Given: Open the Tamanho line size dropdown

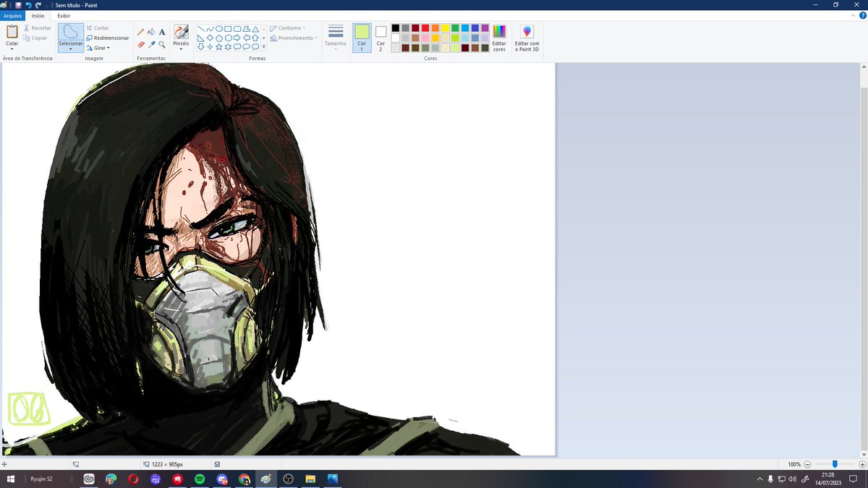Looking at the screenshot, I should pyautogui.click(x=336, y=38).
